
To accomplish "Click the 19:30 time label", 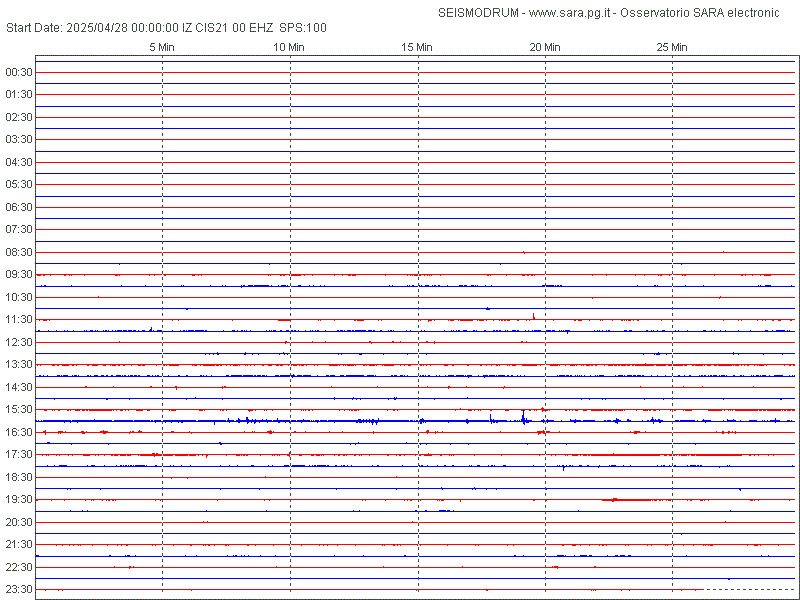I will click(x=19, y=499).
